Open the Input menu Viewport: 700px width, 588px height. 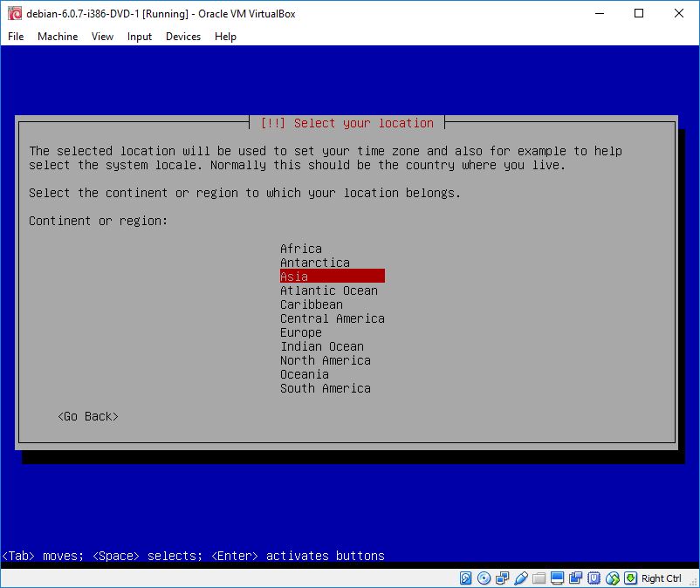pos(140,37)
